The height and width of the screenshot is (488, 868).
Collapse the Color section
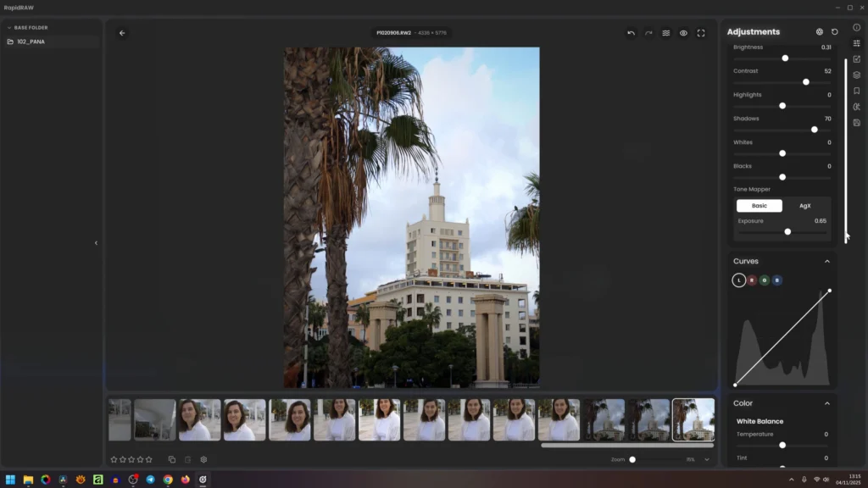pos(827,403)
